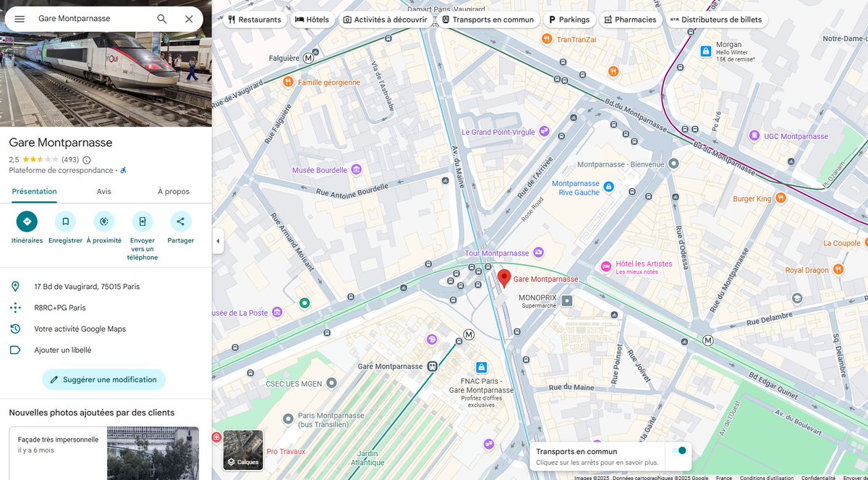The image size is (868, 480).
Task: Click the Envoyer vers un téléphone icon
Action: (x=142, y=223)
